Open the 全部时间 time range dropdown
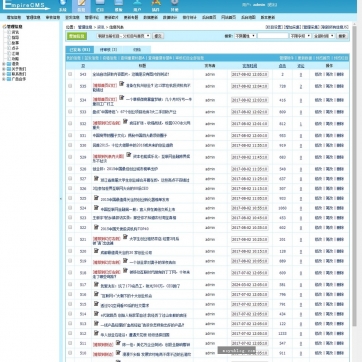Image resolution: width=362 pixels, height=362 pixels. click(x=324, y=36)
